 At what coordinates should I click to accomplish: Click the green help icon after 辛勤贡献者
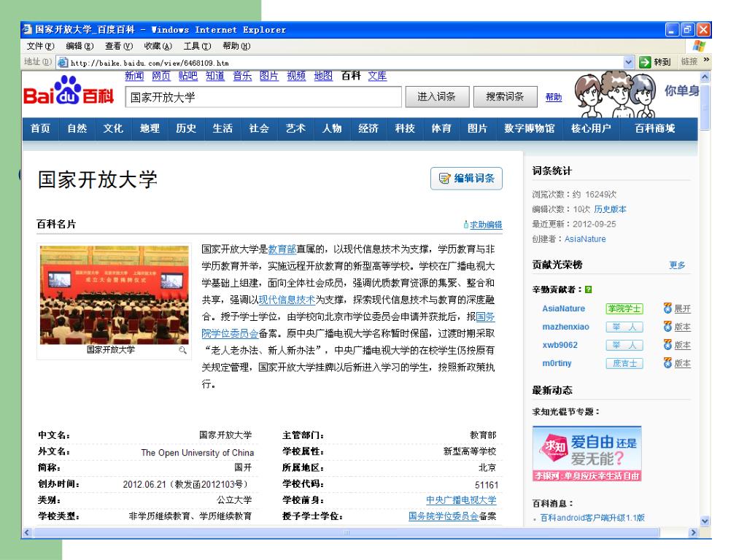[589, 289]
